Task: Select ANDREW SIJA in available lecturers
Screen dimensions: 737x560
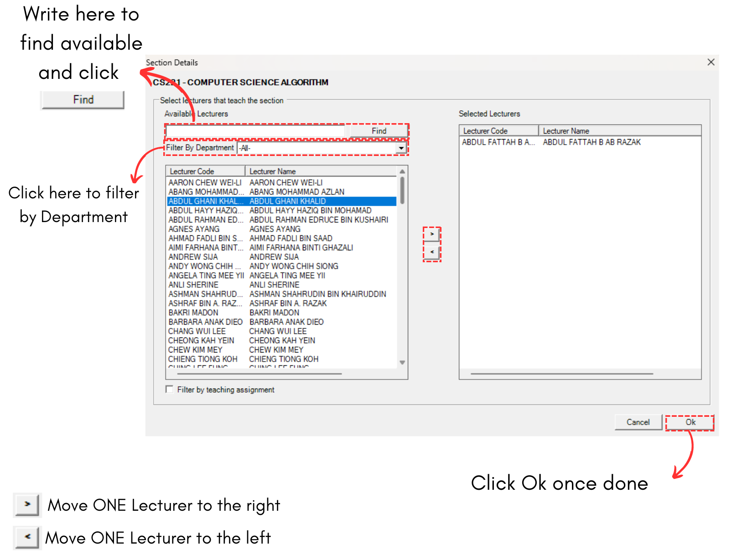Action: [x=274, y=257]
